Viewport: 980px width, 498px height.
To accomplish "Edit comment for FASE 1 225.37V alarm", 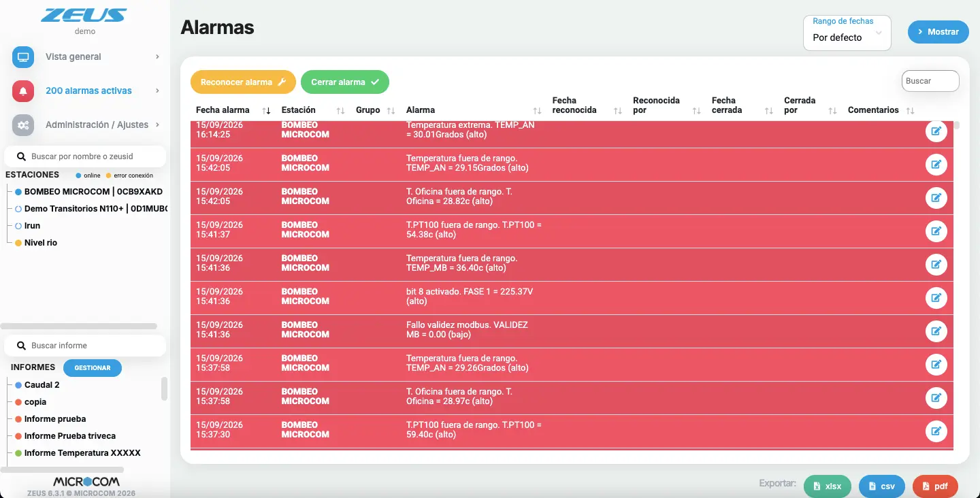I will [936, 297].
